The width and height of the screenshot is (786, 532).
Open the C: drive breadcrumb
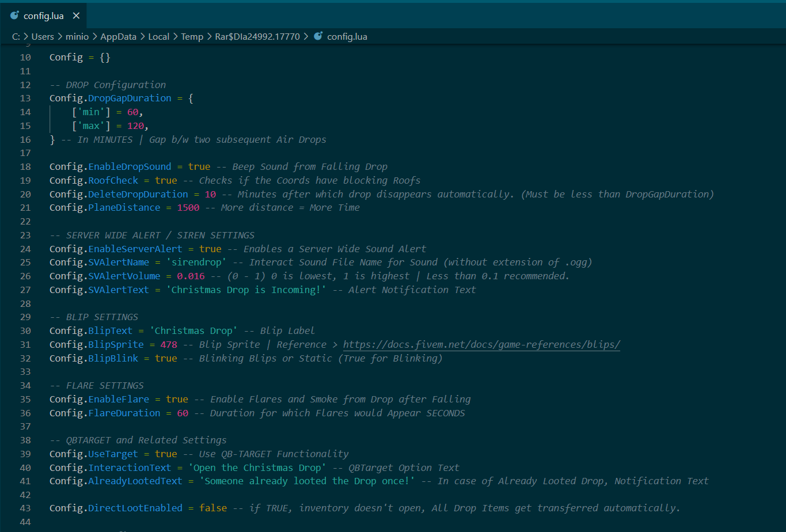coord(16,36)
